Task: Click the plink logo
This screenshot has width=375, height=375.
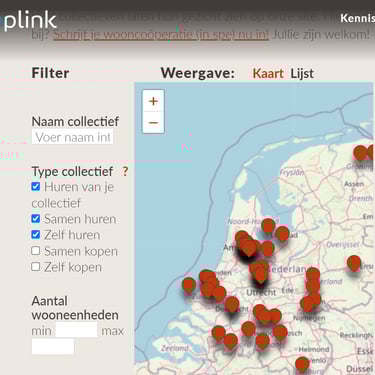Action: pyautogui.click(x=30, y=20)
